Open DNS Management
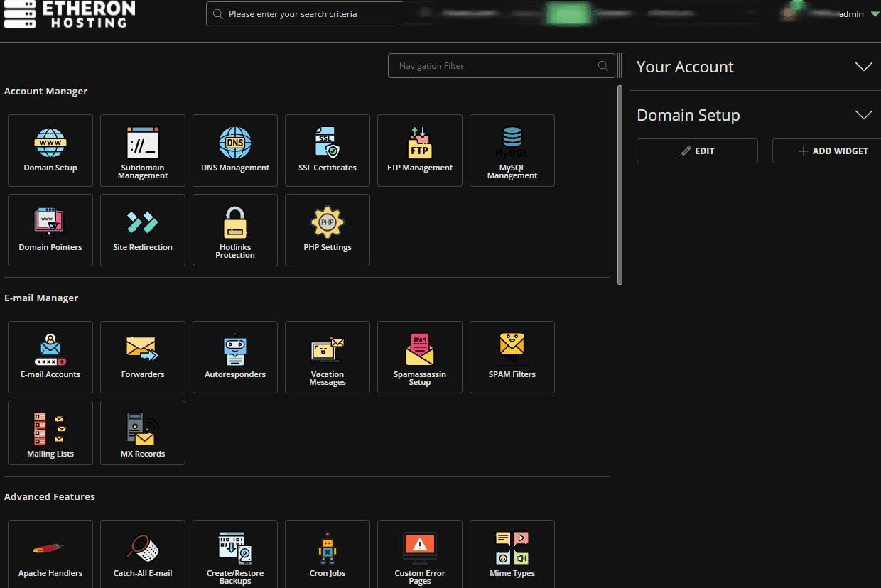Viewport: 881px width, 588px height. click(235, 151)
